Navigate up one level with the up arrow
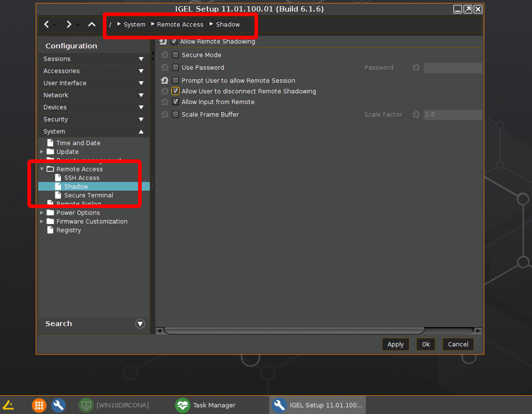 92,24
